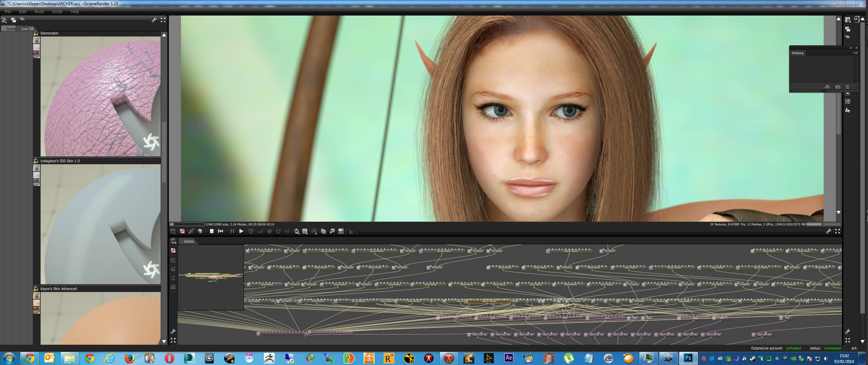Stop the render with the stop button

point(211,232)
